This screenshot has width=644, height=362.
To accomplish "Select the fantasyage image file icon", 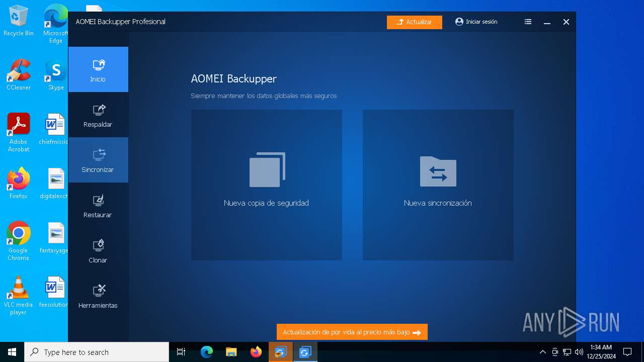I will [54, 238].
